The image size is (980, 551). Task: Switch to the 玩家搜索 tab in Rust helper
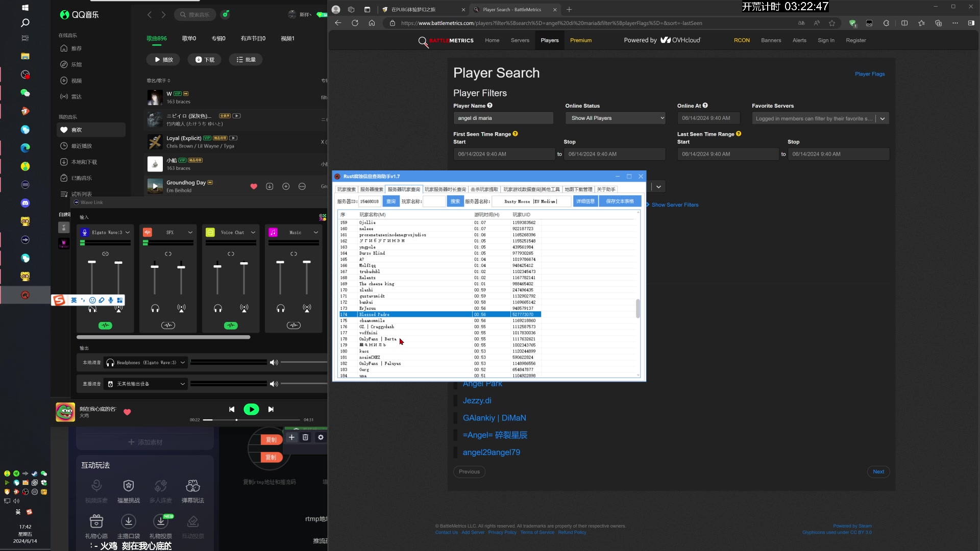[x=347, y=189]
